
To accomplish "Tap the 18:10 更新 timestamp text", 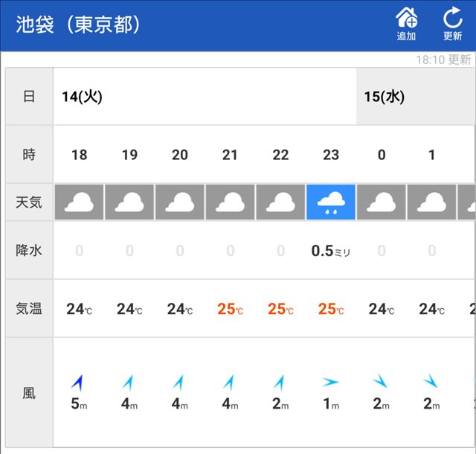I will [x=443, y=60].
